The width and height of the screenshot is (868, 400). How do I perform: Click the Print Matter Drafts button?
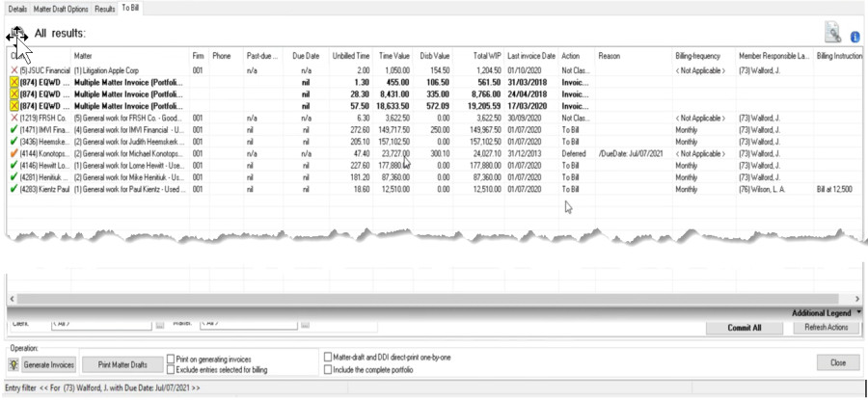point(122,364)
